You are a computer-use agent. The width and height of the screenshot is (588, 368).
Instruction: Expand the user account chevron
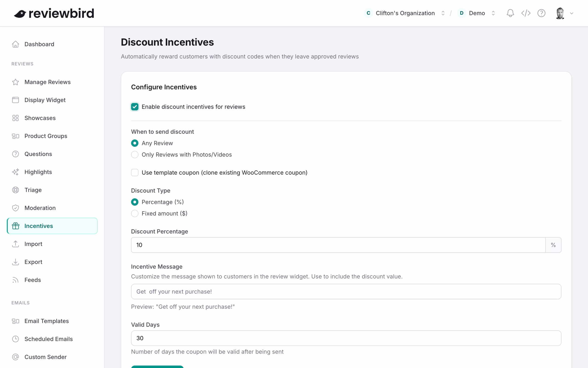(572, 13)
